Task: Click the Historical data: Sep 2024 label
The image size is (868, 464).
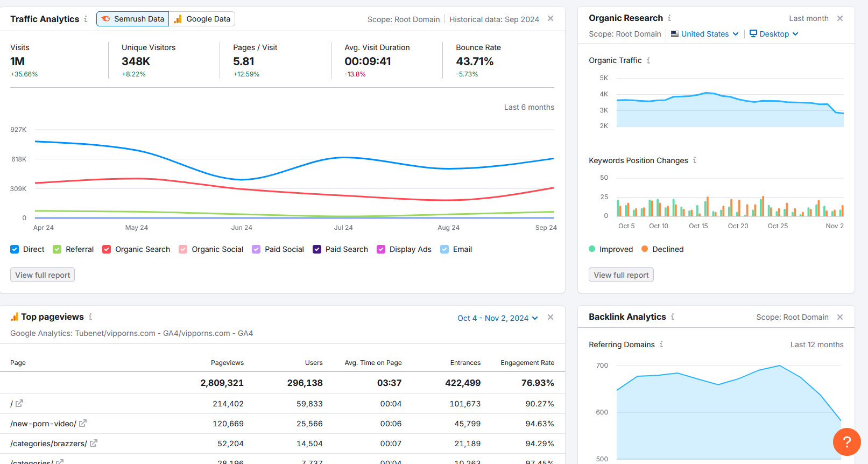Action: click(494, 19)
